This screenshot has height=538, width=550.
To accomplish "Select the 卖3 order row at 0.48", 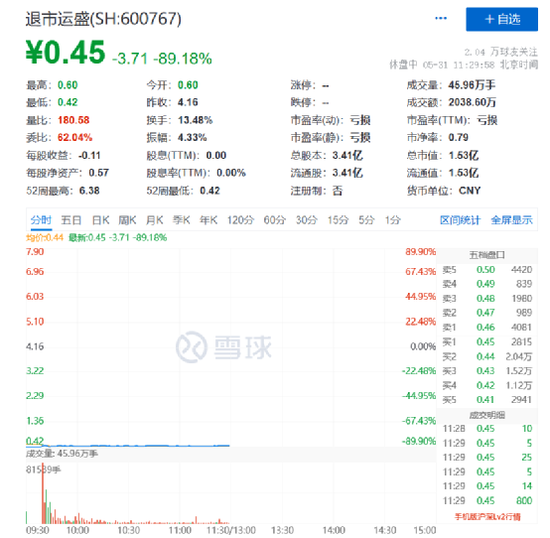I will coord(487,298).
